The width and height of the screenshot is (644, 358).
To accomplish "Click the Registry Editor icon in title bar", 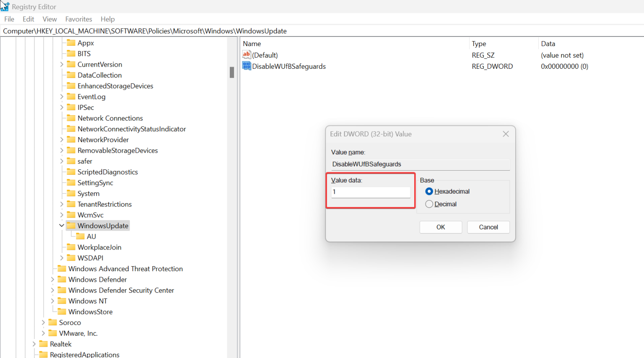I will coord(5,6).
